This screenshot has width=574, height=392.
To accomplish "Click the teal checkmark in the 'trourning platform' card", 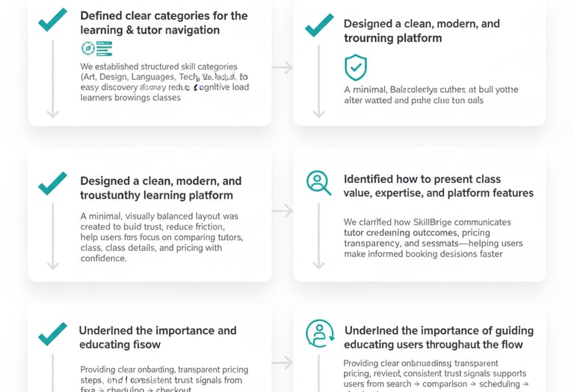I will tap(319, 25).
